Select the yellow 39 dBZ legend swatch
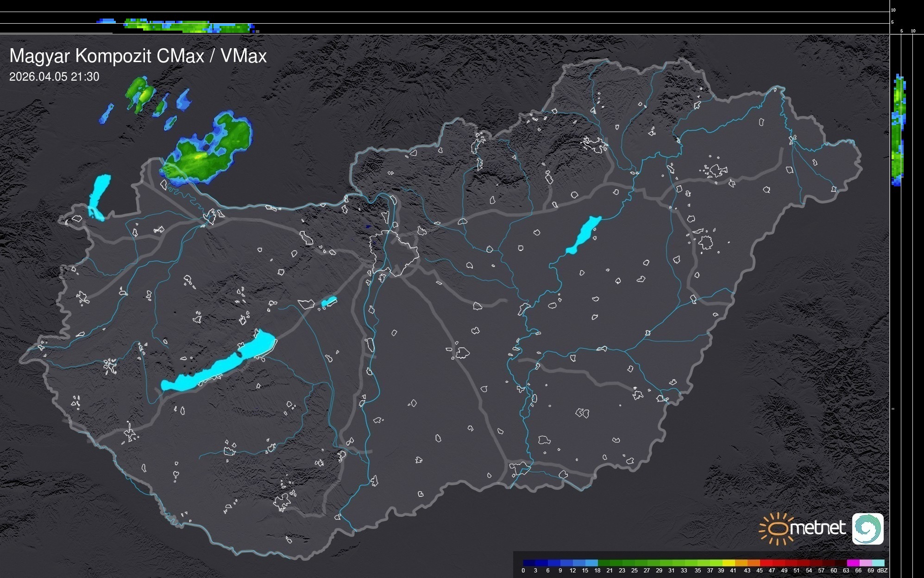The image size is (924, 578). click(x=729, y=563)
